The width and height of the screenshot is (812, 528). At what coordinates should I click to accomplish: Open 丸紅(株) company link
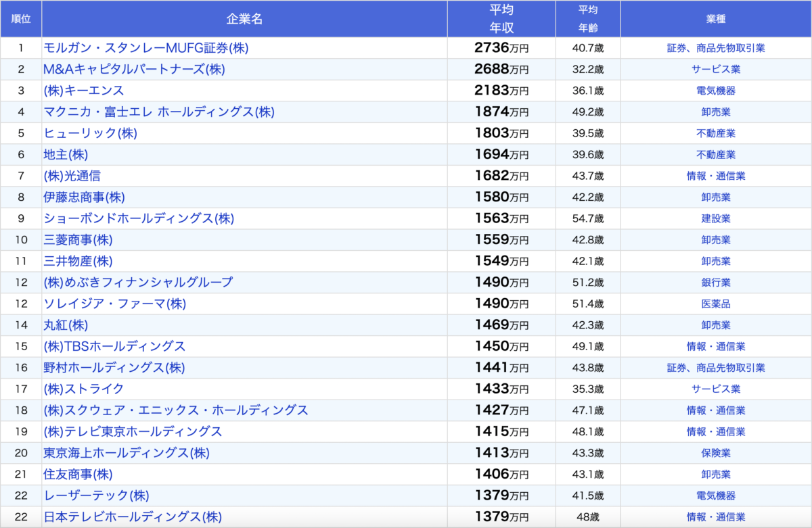tap(66, 325)
